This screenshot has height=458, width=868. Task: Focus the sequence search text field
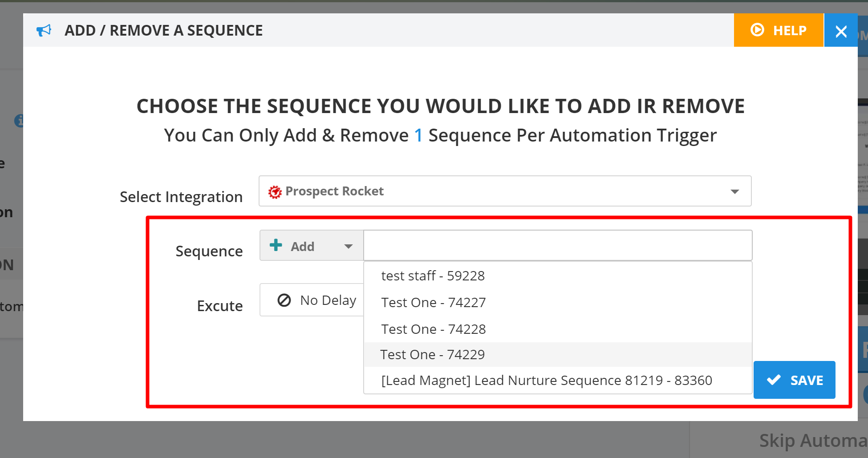tap(557, 245)
